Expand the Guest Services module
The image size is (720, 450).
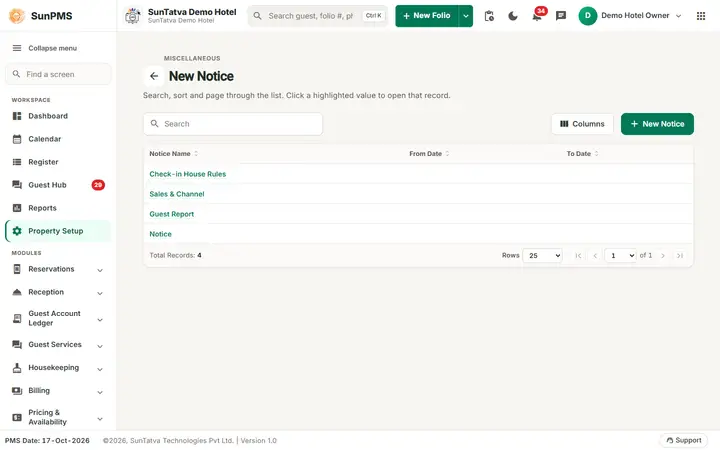click(100, 346)
